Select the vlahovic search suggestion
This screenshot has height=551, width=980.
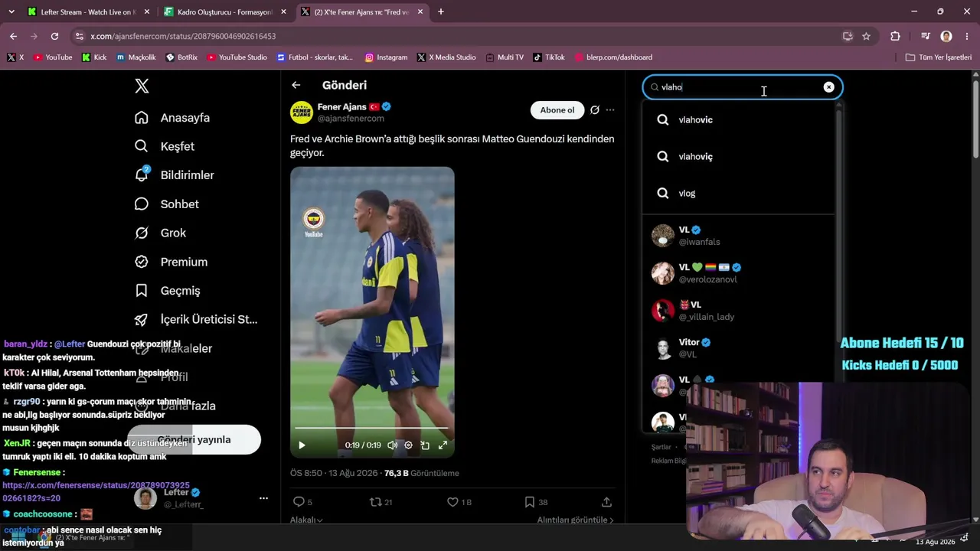738,119
